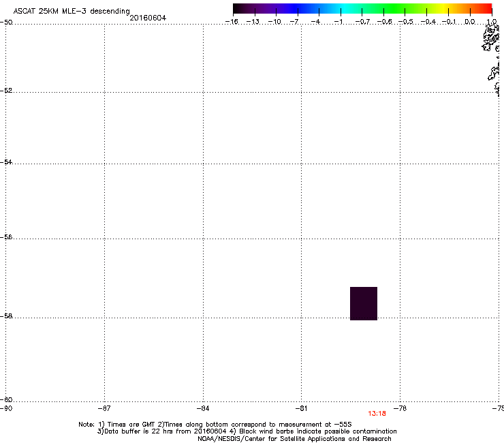Click the -52 latitude axis label
Image resolution: width=504 pixels, height=443 pixels.
[6, 91]
